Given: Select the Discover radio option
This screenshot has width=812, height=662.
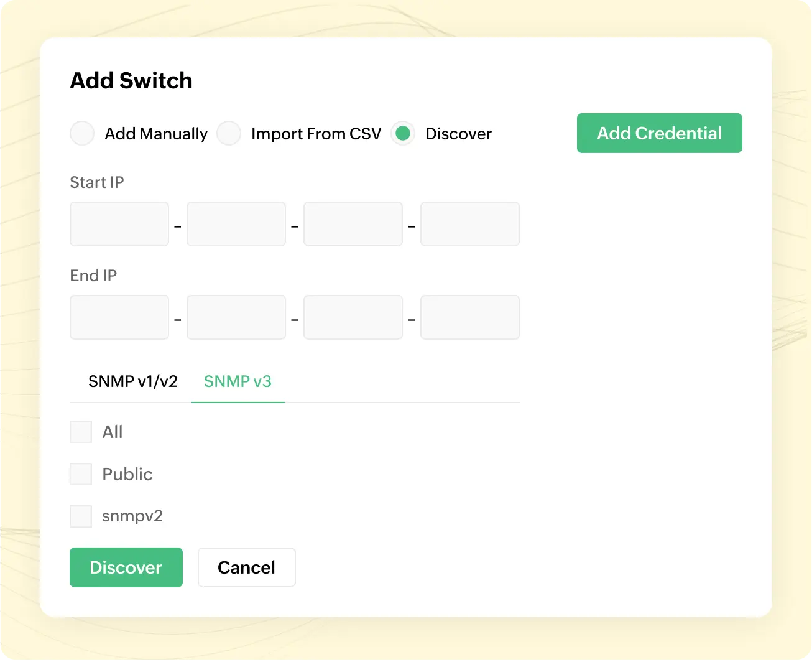Looking at the screenshot, I should 403,133.
